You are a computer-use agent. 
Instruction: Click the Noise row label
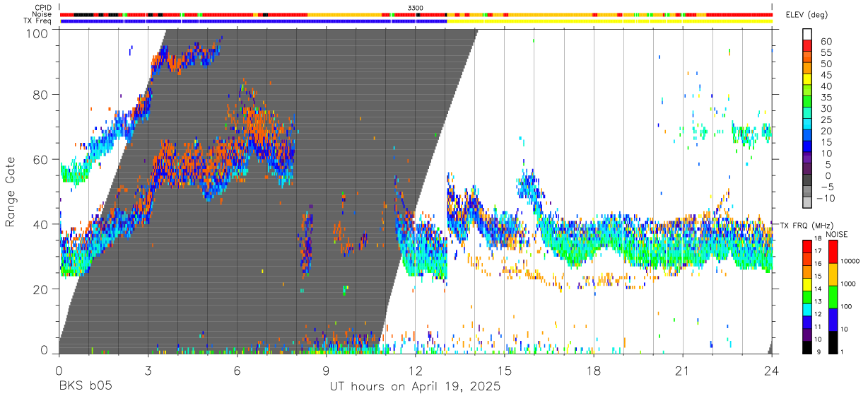[42, 14]
